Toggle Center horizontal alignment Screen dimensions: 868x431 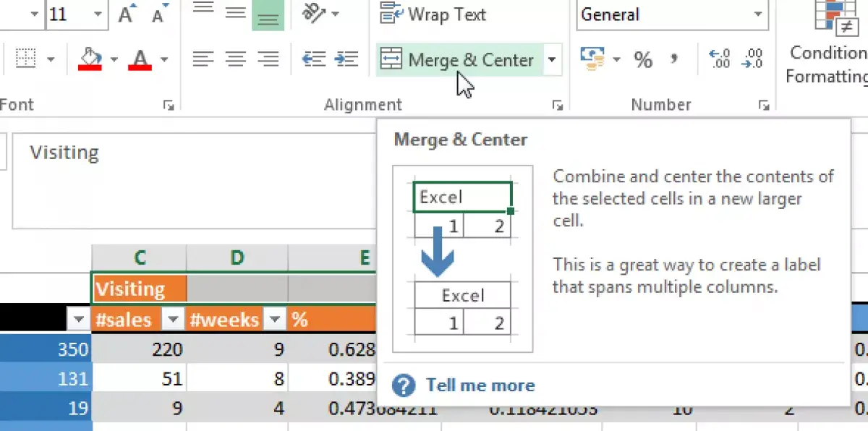click(x=235, y=60)
